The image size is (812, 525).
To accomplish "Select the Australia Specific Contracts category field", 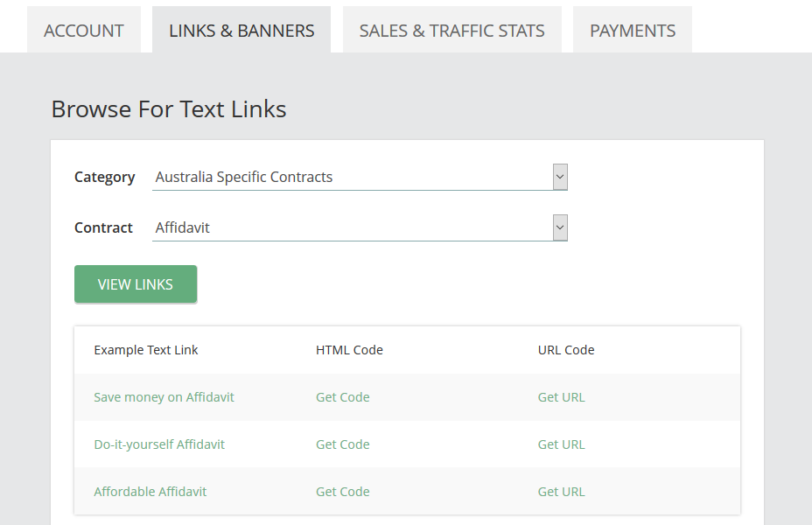I will (360, 177).
